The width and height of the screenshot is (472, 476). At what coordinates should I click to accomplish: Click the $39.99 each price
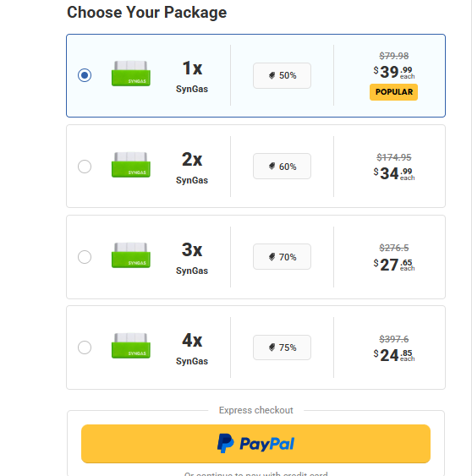pyautogui.click(x=394, y=72)
